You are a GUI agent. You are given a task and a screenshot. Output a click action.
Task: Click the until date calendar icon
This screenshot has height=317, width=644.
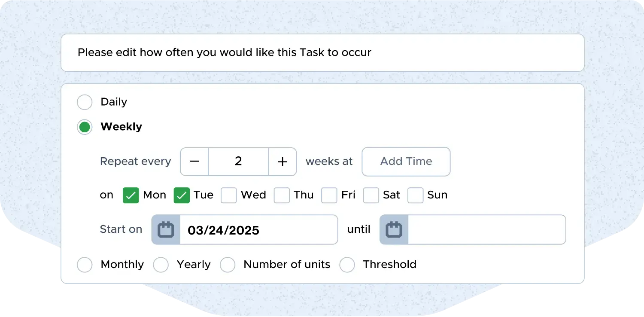coord(394,230)
